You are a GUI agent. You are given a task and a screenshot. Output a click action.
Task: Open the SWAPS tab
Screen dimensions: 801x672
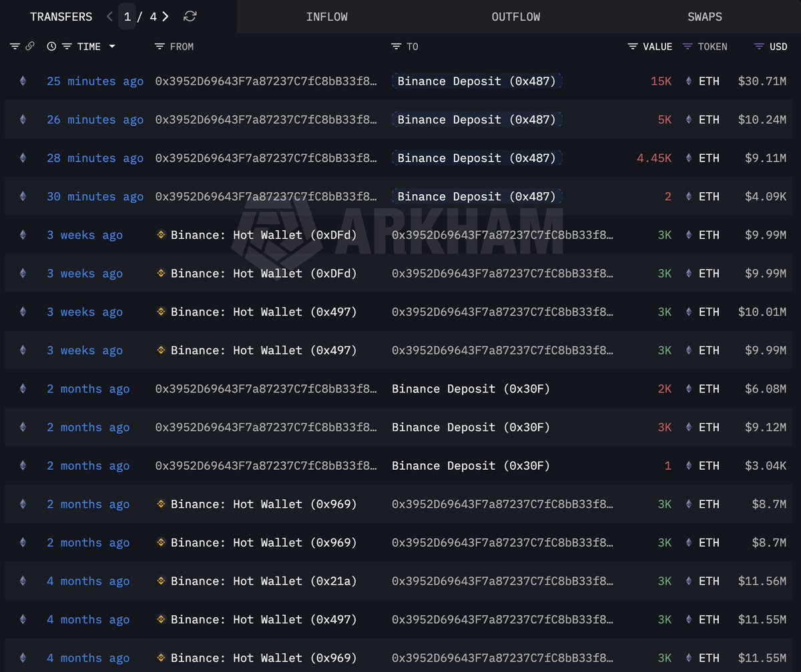704,17
